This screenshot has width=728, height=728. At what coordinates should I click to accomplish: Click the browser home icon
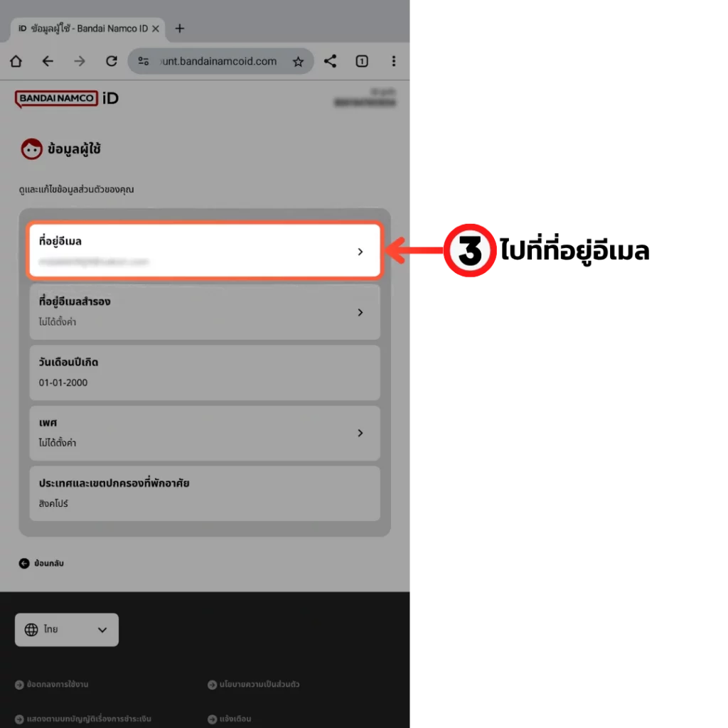coord(16,61)
